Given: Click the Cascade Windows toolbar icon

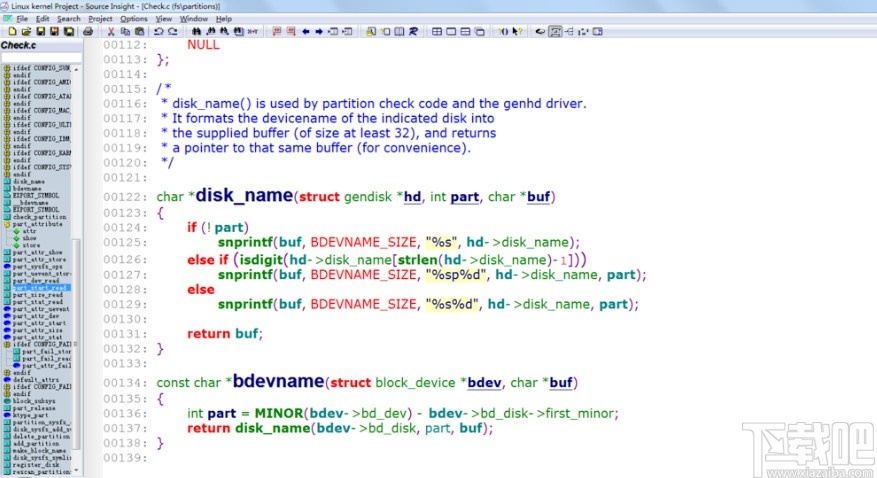Looking at the screenshot, I should 480,32.
